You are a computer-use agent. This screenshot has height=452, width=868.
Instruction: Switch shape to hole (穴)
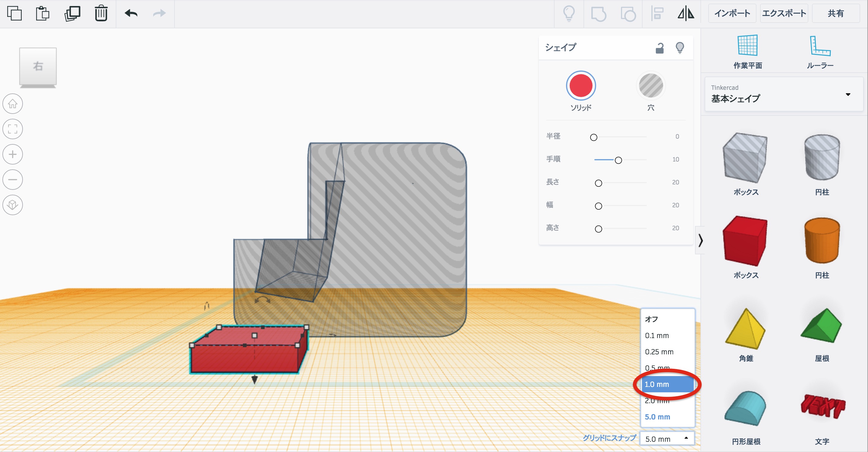coord(651,86)
